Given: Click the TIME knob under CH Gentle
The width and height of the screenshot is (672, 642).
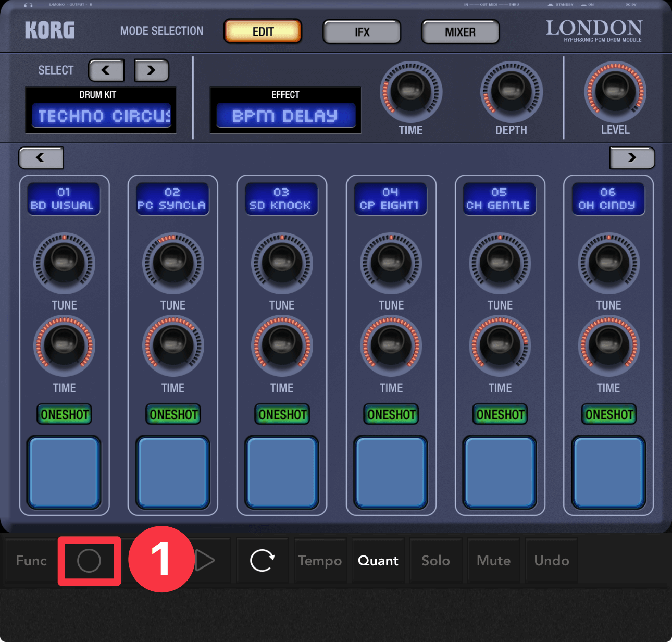Looking at the screenshot, I should pyautogui.click(x=500, y=345).
